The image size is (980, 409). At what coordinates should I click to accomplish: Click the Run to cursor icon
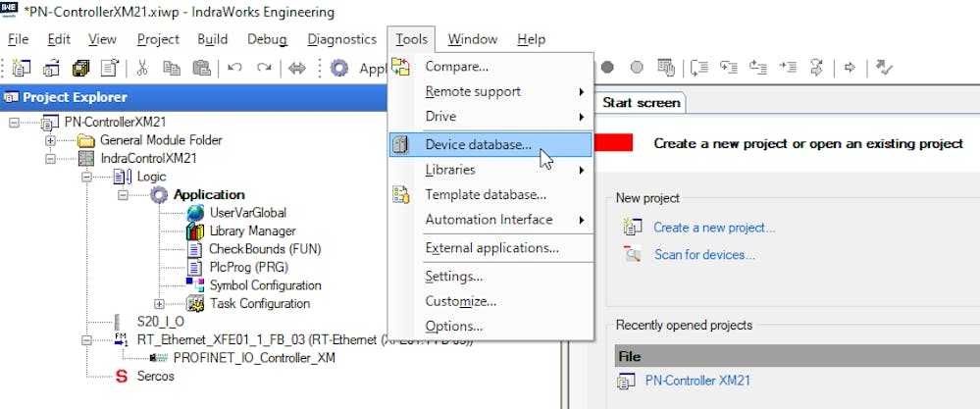coord(788,67)
